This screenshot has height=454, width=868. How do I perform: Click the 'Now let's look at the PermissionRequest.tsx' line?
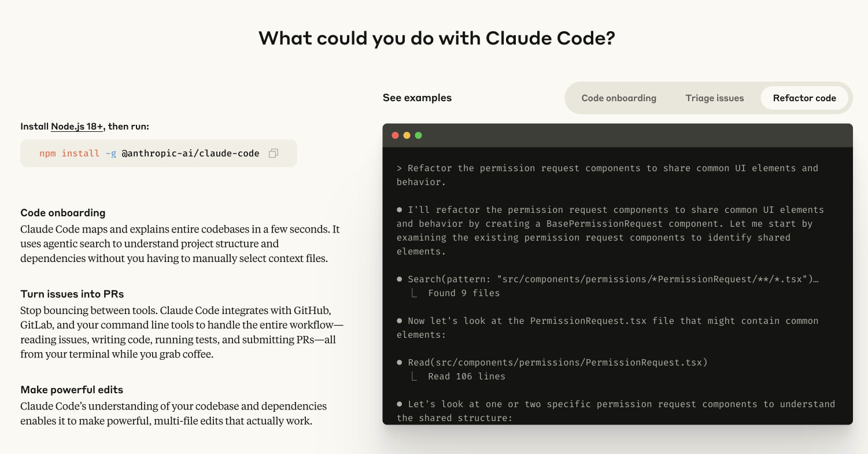tap(607, 327)
